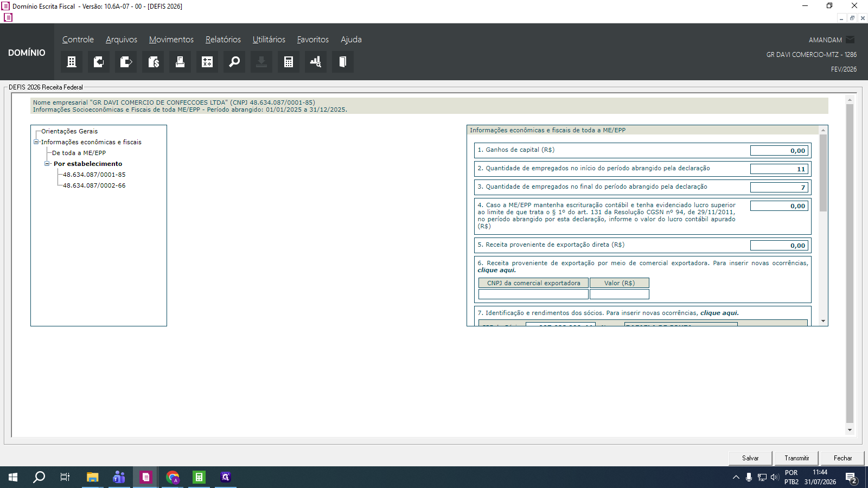Collapse the Por estabelecimento tree node
The width and height of the screenshot is (868, 488).
47,163
